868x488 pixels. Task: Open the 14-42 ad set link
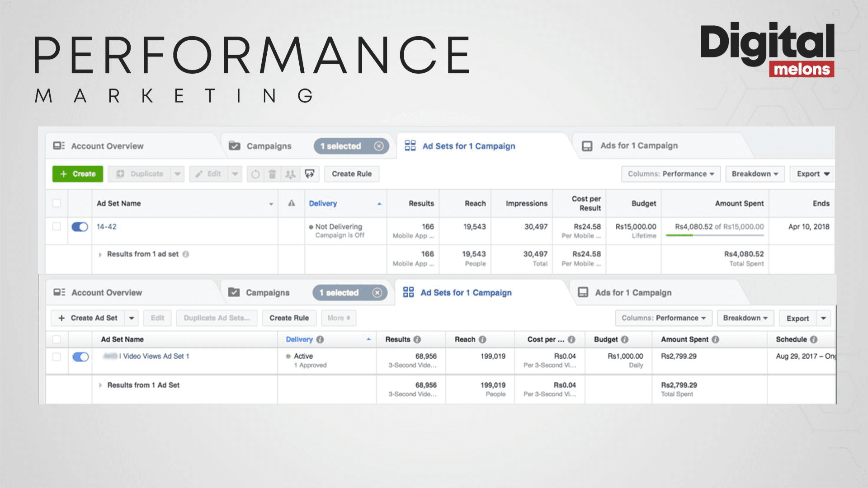[106, 227]
